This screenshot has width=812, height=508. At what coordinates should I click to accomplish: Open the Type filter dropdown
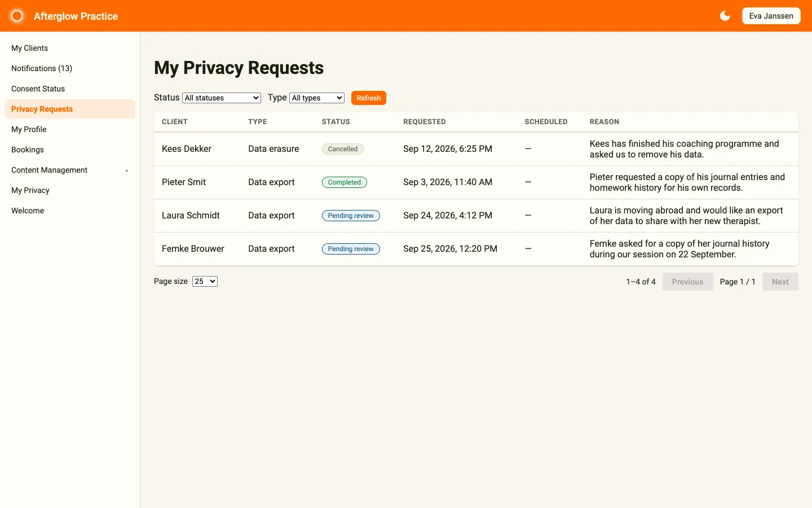tap(317, 98)
